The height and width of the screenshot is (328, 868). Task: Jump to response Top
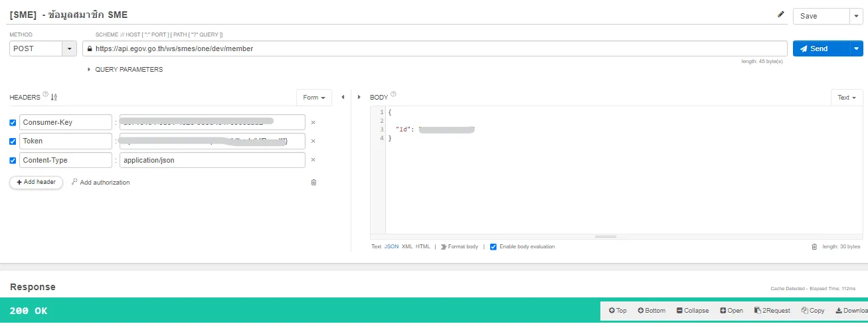(618, 310)
